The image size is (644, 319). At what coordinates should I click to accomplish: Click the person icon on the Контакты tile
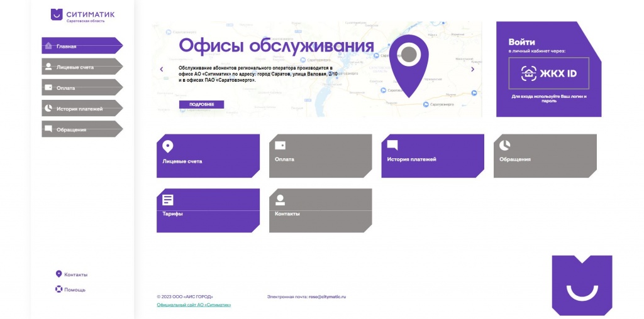click(x=280, y=200)
